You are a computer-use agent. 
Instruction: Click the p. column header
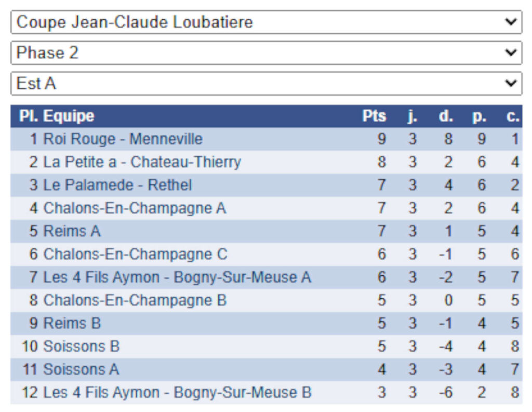[x=479, y=116]
